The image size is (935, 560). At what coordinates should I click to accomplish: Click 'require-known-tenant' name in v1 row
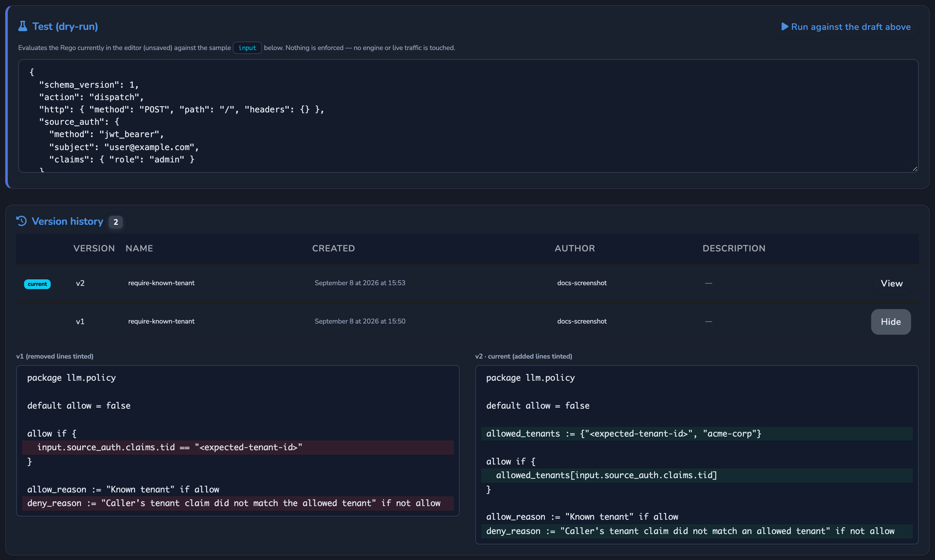pyautogui.click(x=161, y=321)
